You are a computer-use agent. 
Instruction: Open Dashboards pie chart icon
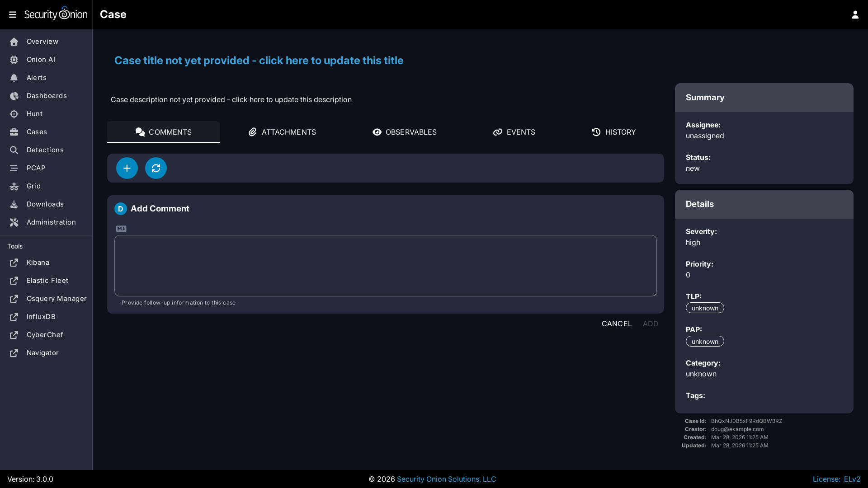click(14, 96)
